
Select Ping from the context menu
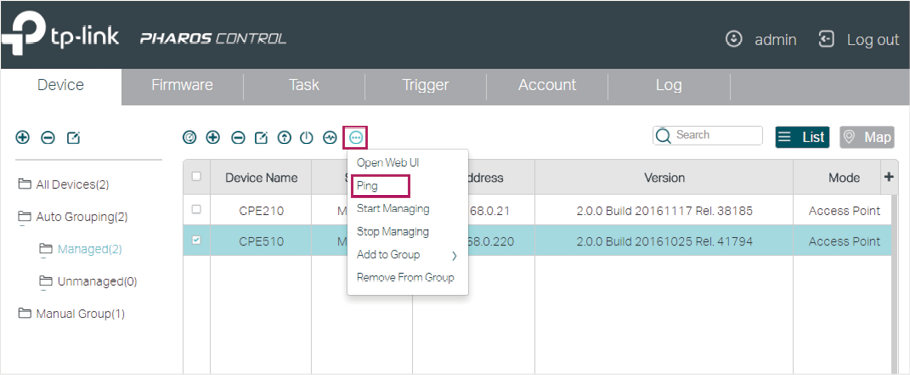pyautogui.click(x=380, y=186)
